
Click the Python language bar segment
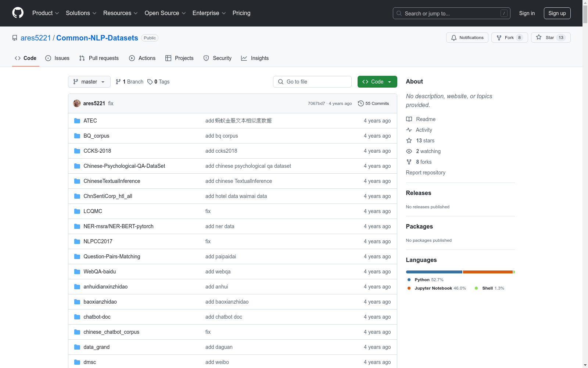(434, 272)
